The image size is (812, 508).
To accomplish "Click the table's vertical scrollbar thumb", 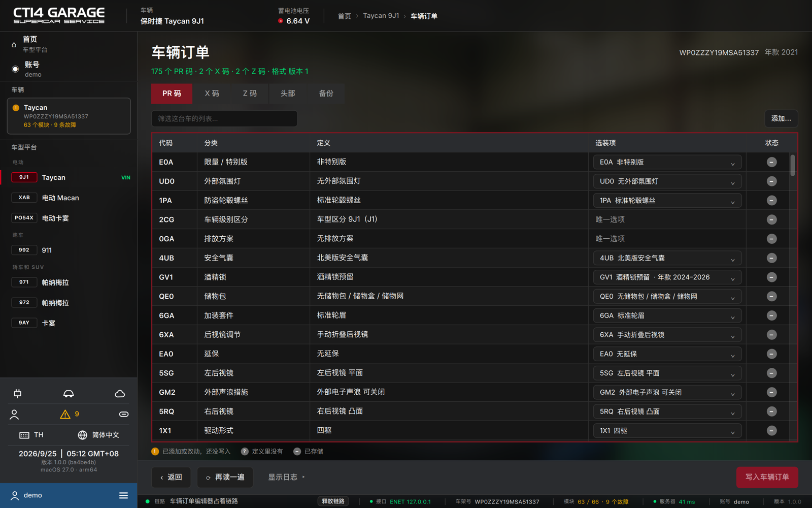I will (793, 166).
